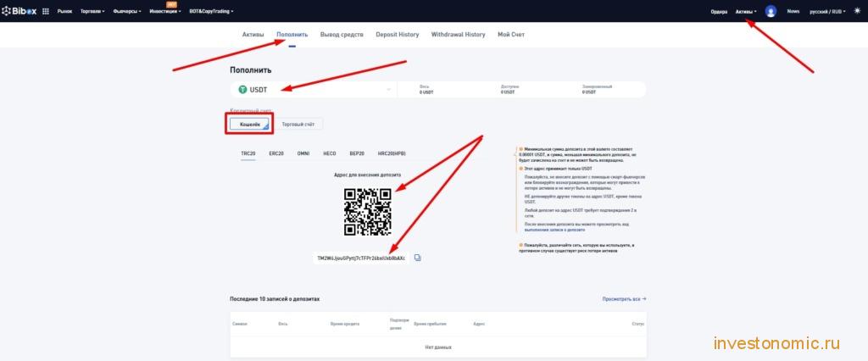Copy the deposit address with copy icon
This screenshot has height=361, width=868.
coord(418,258)
